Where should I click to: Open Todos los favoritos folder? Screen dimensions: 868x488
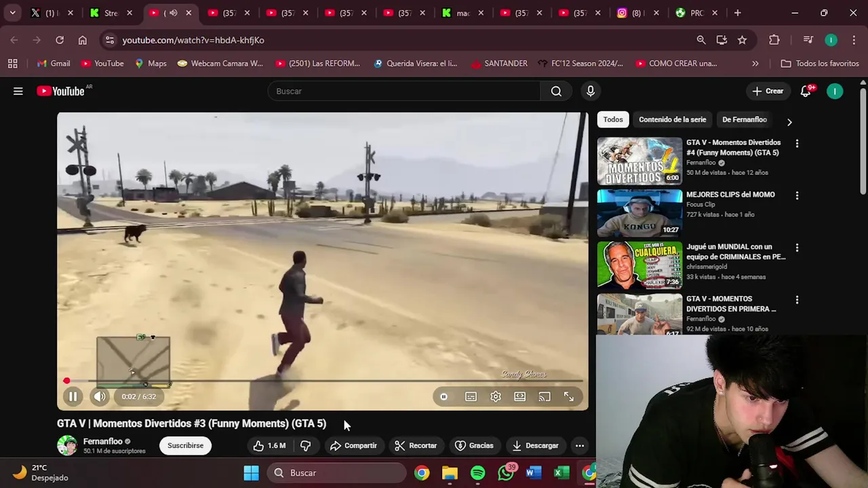coord(820,63)
